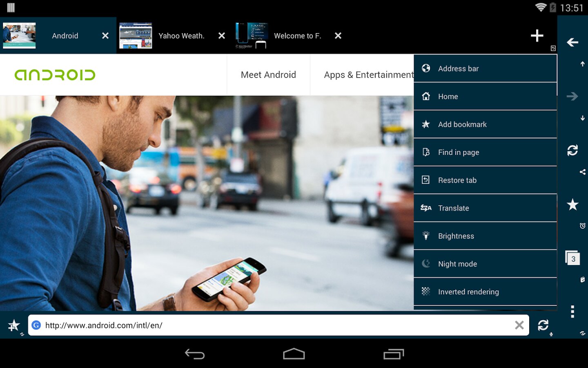Click the Apps & Entertainment nav link

[x=367, y=75]
